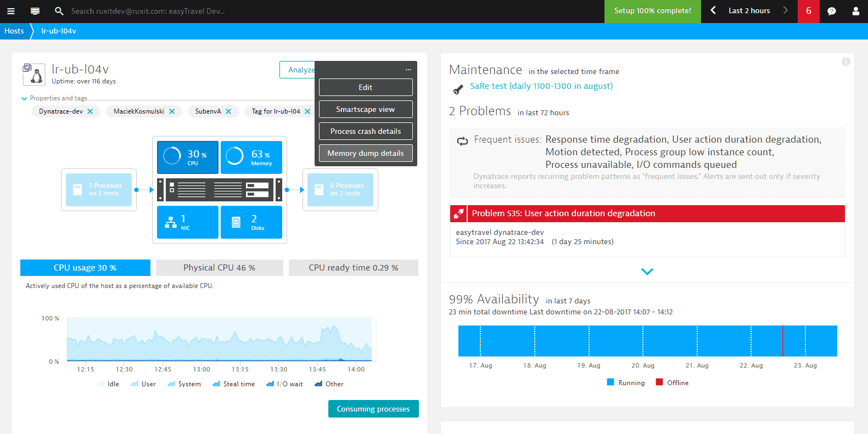This screenshot has width=868, height=434.
Task: Open the user account icon
Action: tap(855, 11)
